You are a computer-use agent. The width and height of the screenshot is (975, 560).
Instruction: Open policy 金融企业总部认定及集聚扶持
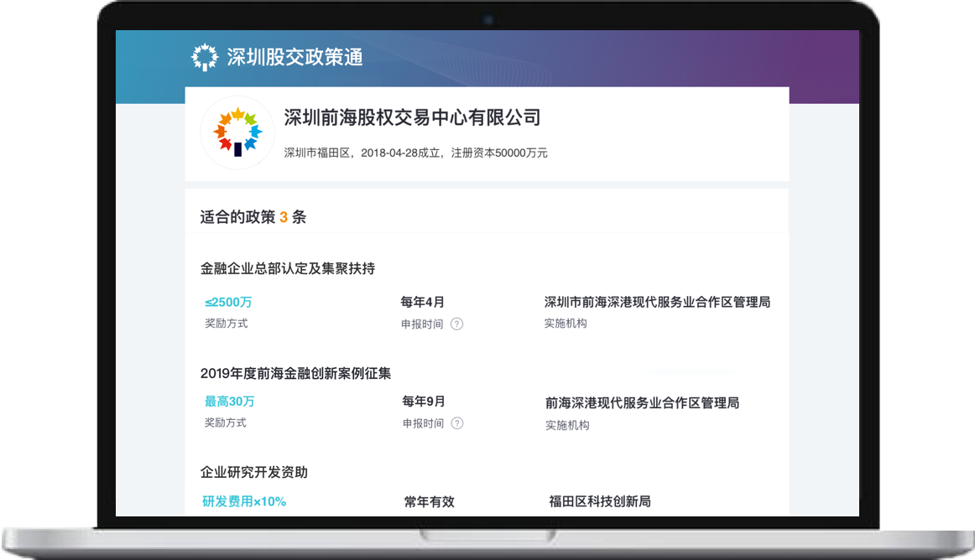click(287, 268)
